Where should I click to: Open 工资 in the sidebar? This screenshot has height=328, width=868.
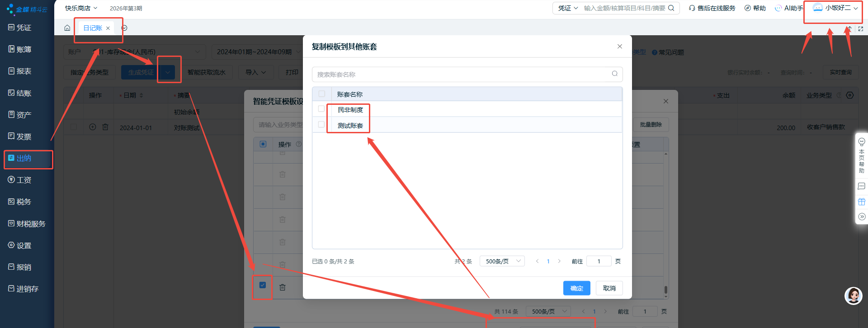(x=20, y=180)
